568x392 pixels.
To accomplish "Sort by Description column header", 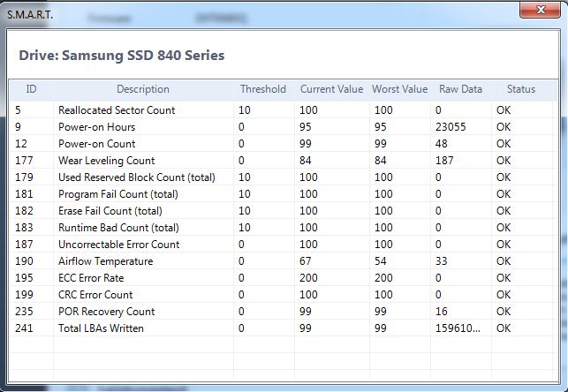I will (143, 89).
